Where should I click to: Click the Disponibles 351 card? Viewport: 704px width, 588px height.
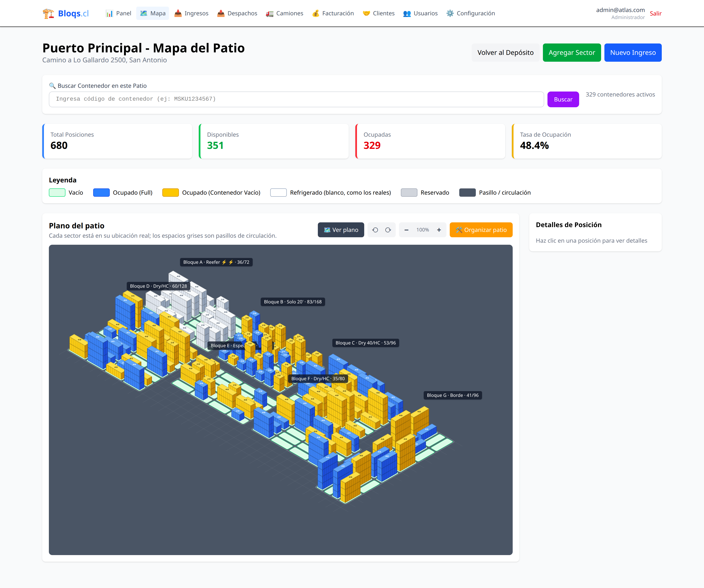[x=274, y=141]
